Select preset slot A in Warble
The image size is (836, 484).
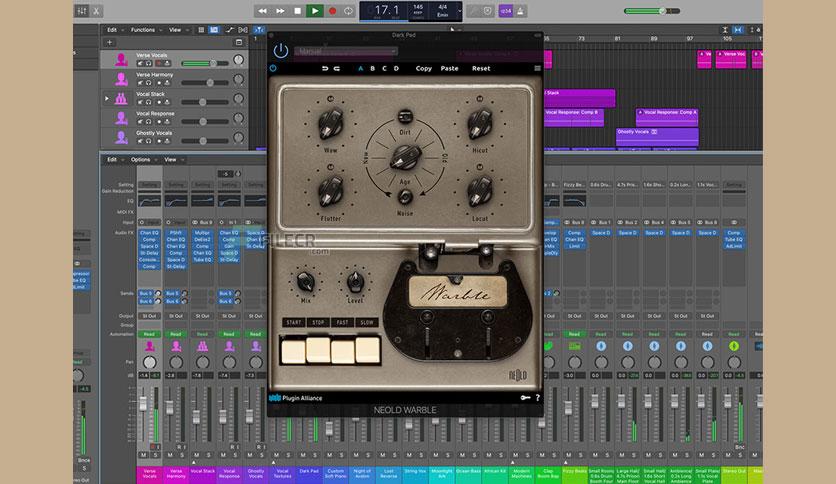click(x=360, y=68)
